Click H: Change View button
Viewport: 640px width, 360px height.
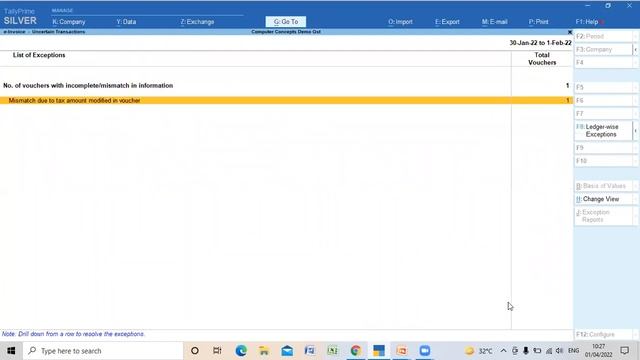coord(604,199)
